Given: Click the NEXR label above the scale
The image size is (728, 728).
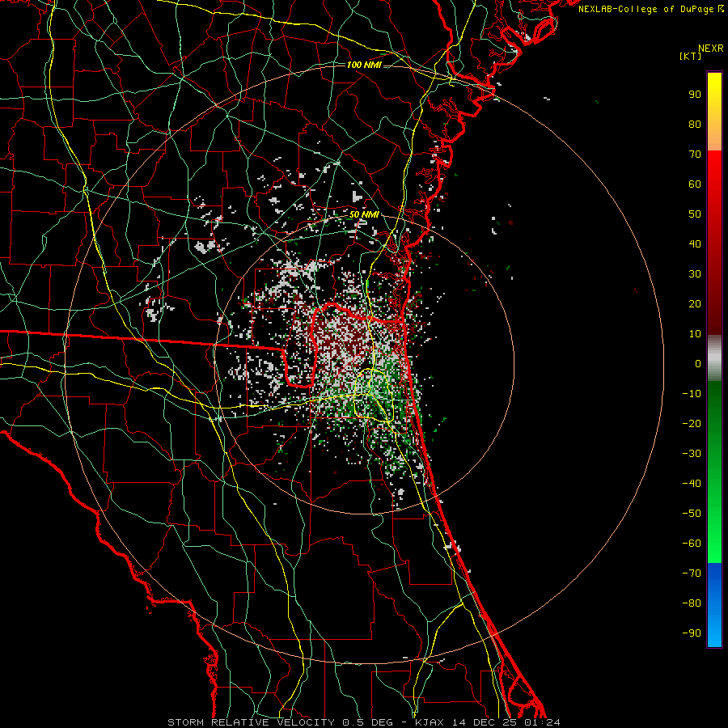Looking at the screenshot, I should (710, 49).
